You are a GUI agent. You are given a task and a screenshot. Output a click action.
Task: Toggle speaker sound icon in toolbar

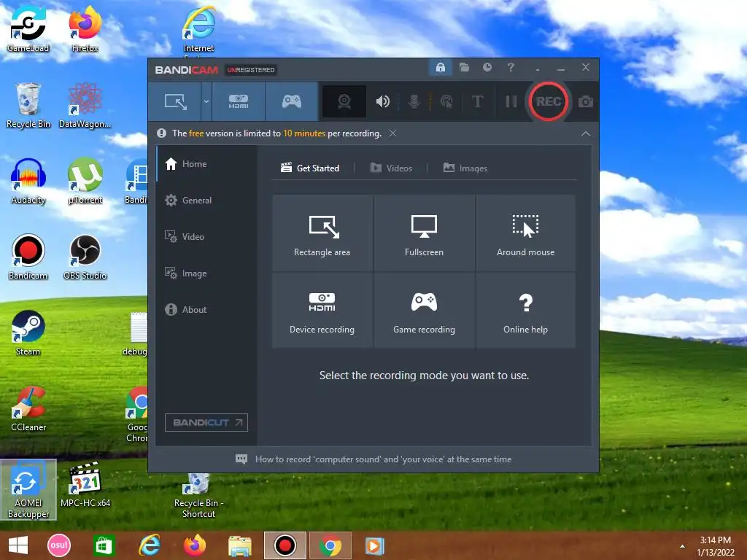tap(382, 101)
